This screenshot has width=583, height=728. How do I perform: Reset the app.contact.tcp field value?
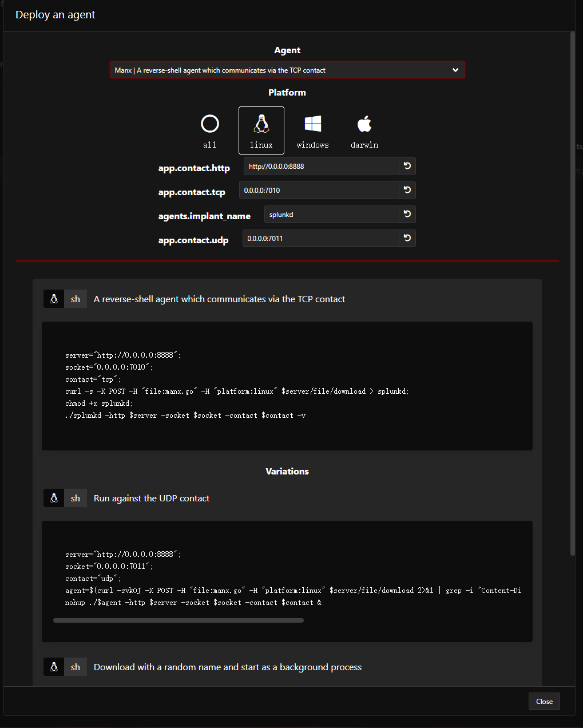coord(407,190)
